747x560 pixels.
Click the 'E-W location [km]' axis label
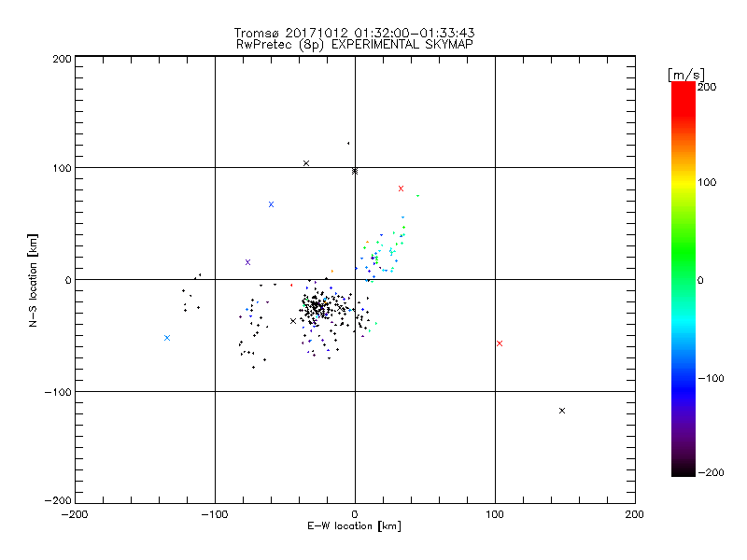click(x=354, y=526)
